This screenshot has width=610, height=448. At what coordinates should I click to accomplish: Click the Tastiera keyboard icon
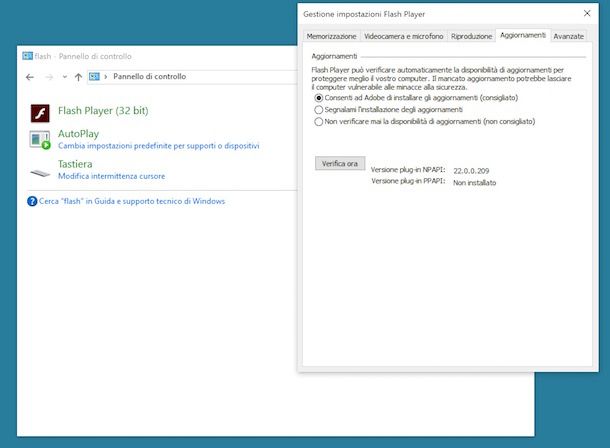[x=40, y=173]
